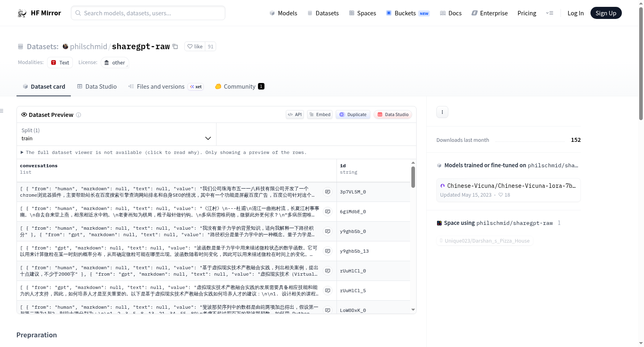Click the Prepraration section heading

coord(37,335)
